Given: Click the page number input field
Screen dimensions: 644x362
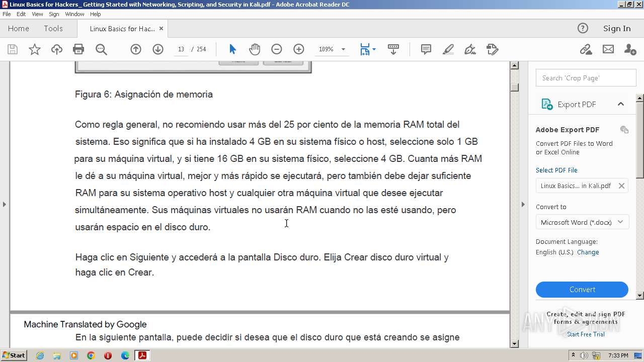Looking at the screenshot, I should [x=181, y=49].
